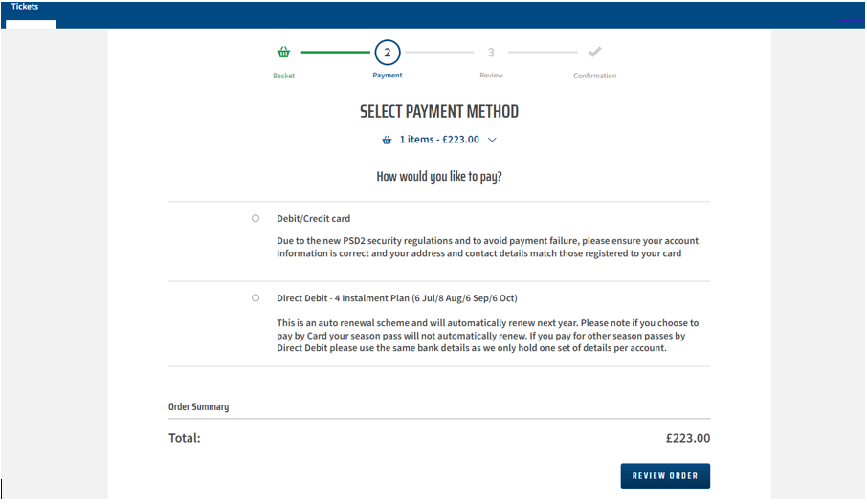Click the Direct Debit instalment plan label
867x504 pixels.
coord(397,297)
